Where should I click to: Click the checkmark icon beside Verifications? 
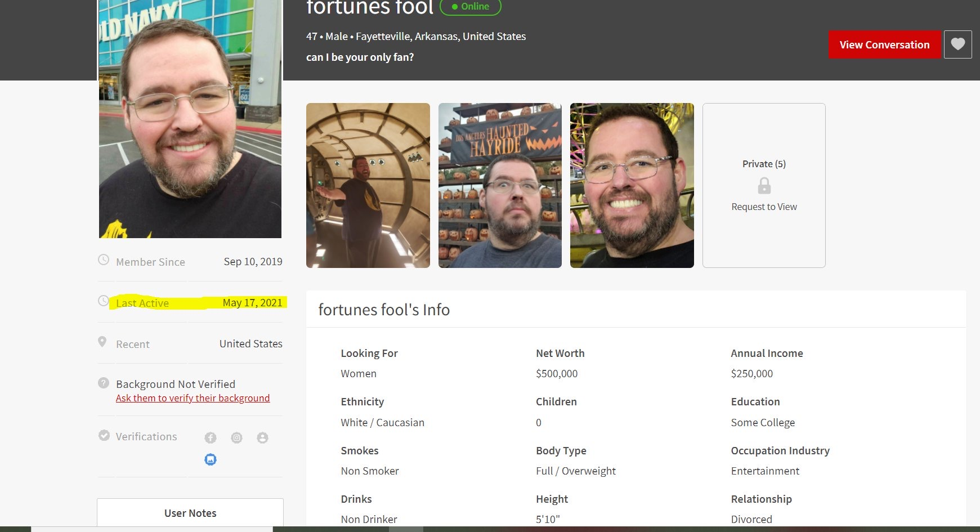click(x=104, y=435)
